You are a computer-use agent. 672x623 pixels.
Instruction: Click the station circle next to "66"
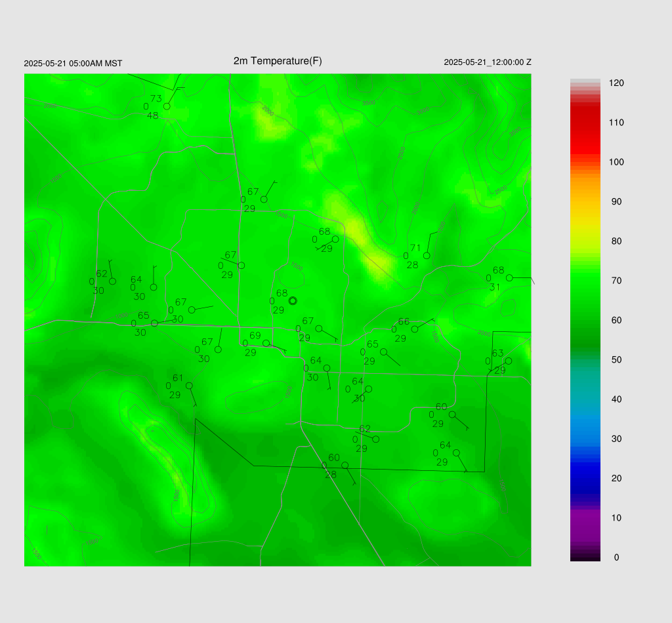click(415, 329)
